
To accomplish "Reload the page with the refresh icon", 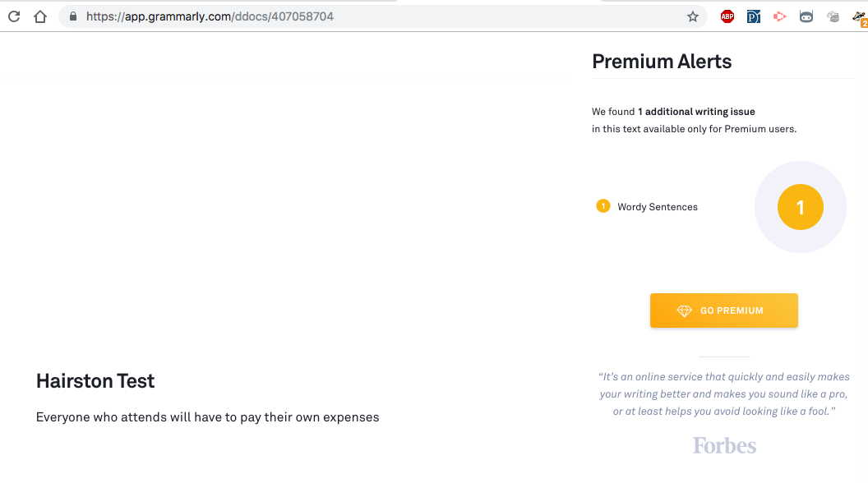I will [x=14, y=16].
